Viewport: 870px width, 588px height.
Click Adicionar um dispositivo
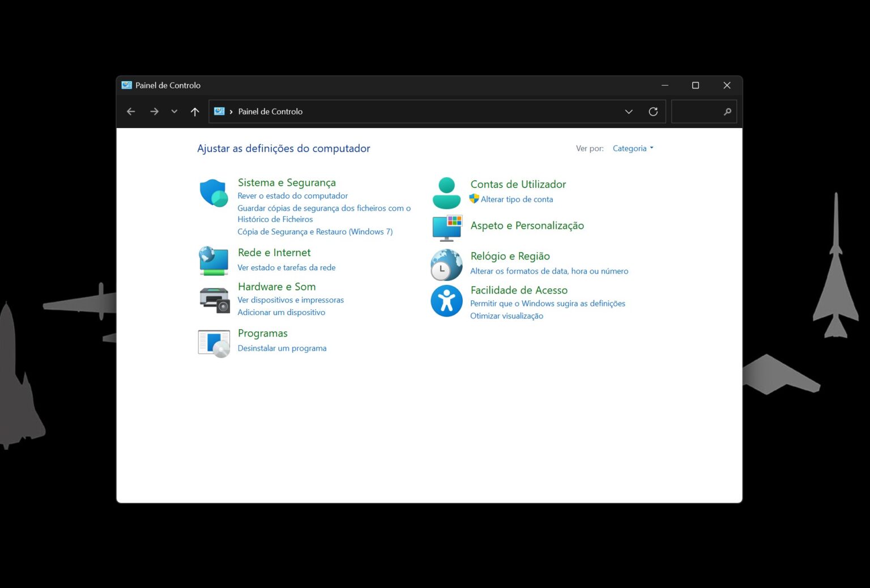click(281, 312)
